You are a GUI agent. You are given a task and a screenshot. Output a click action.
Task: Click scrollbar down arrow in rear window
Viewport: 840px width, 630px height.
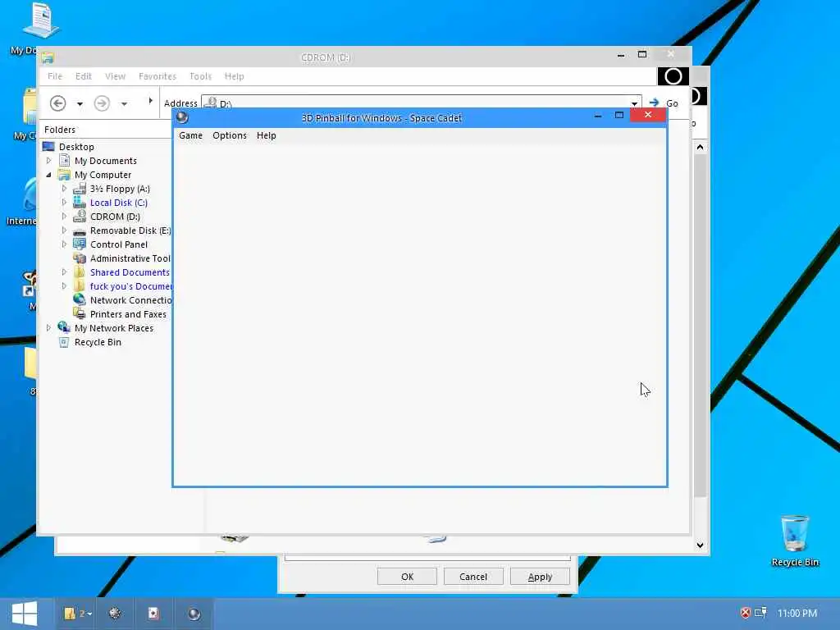pyautogui.click(x=701, y=546)
